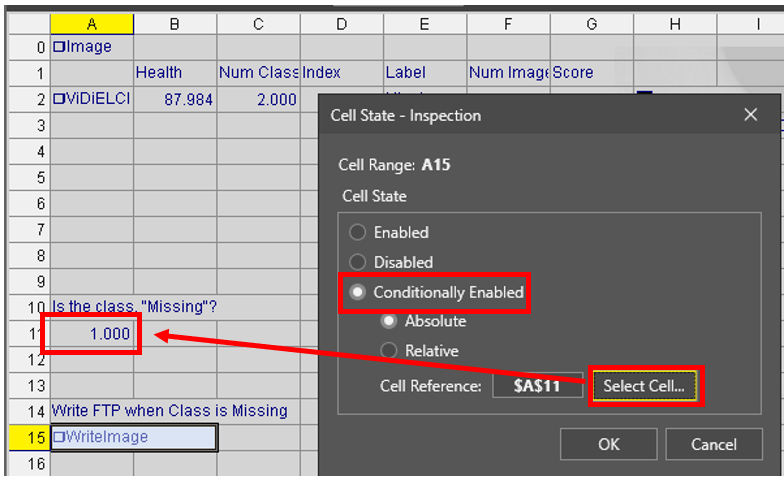Click the Select Cell... button
The height and width of the screenshot is (478, 784).
coord(644,386)
